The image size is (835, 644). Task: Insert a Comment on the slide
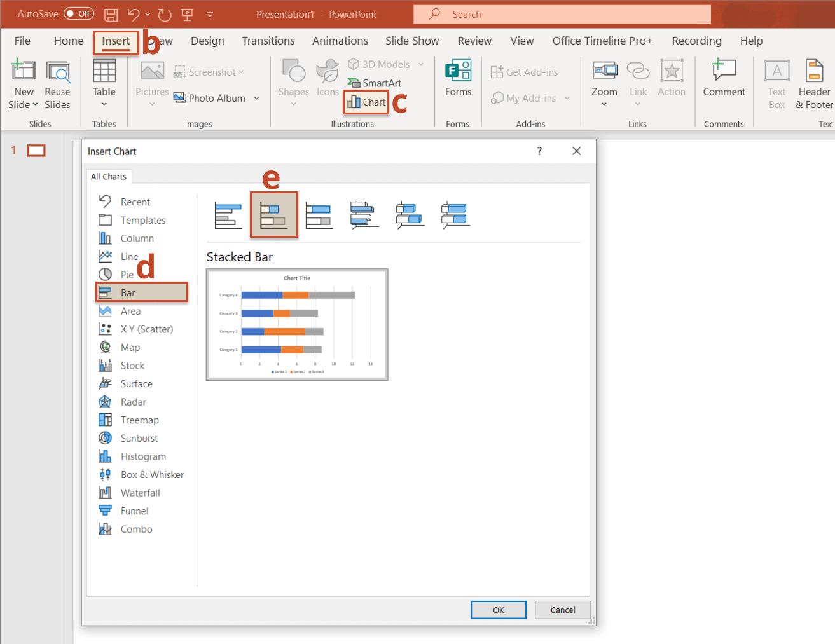point(724,83)
